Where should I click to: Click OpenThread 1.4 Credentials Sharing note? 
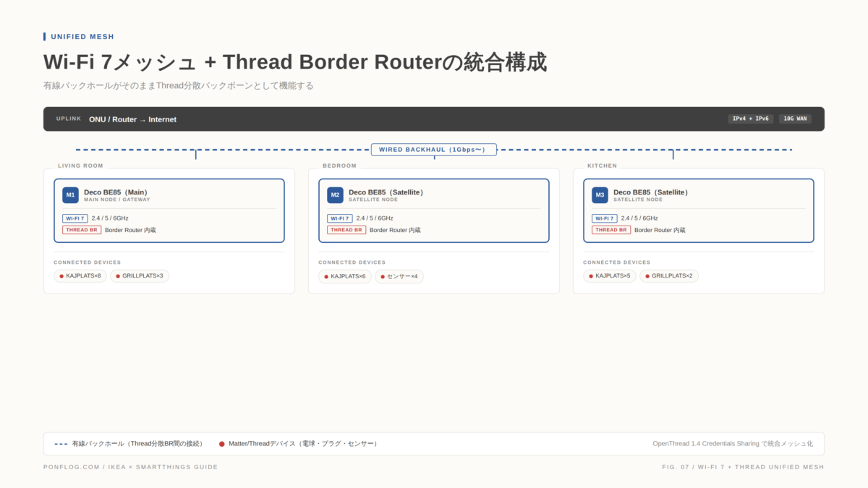click(733, 444)
